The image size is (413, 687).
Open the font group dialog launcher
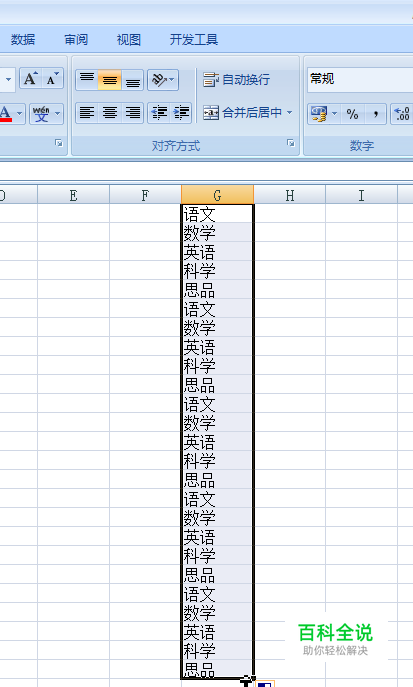pos(59,143)
